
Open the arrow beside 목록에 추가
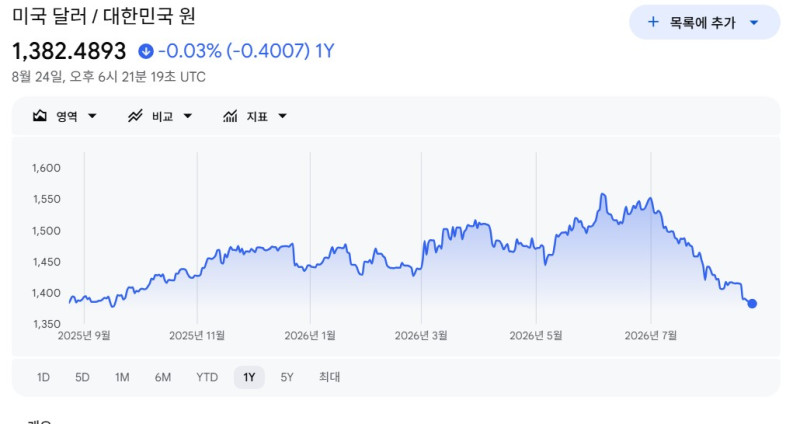[754, 22]
